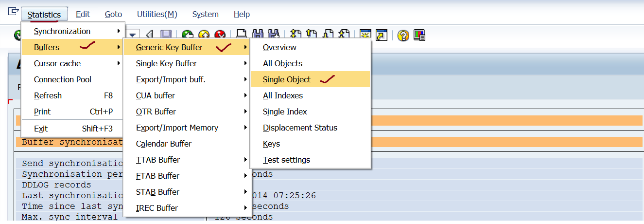
Task: Choose All Objects menu entry
Action: pos(310,63)
